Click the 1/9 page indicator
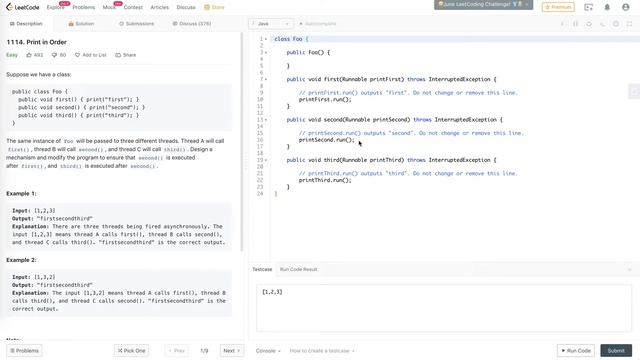The image size is (640, 360). pos(204,351)
